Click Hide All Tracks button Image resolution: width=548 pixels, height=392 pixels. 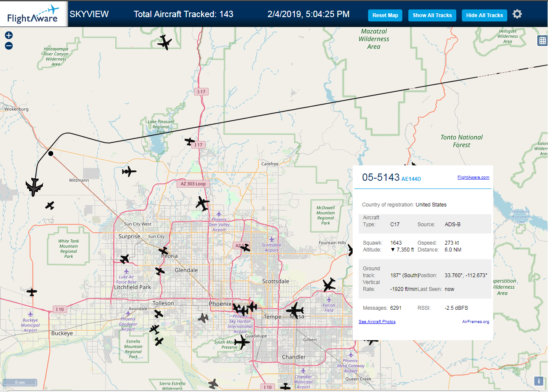click(x=485, y=15)
